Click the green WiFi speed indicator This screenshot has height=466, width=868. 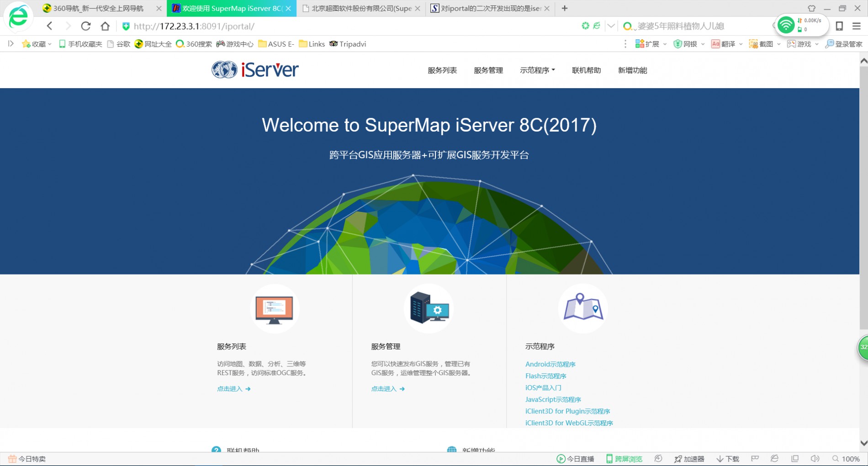[x=802, y=25]
